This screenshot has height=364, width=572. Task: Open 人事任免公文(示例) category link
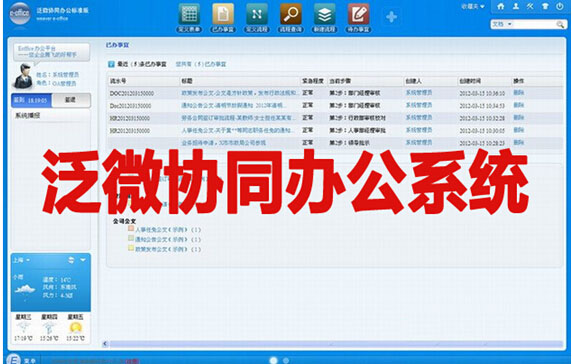tap(168, 230)
